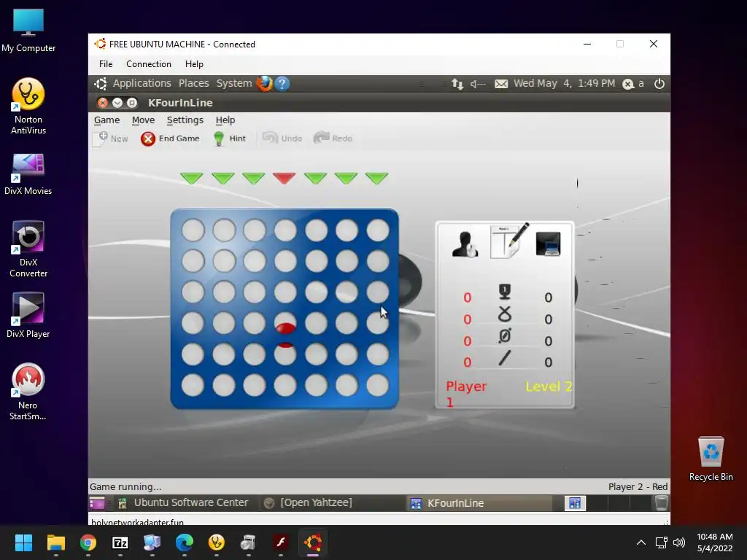Show hidden tray icons chevron
The image size is (747, 560).
coord(641,542)
